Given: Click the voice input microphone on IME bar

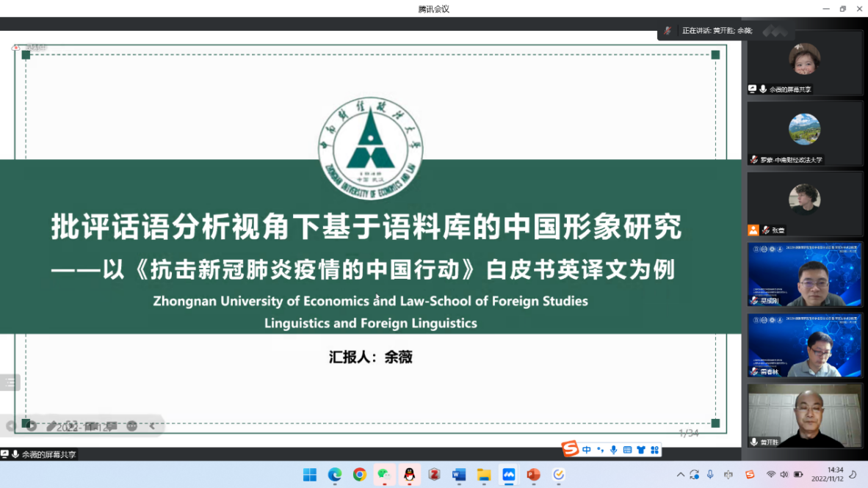Looking at the screenshot, I should tap(614, 450).
